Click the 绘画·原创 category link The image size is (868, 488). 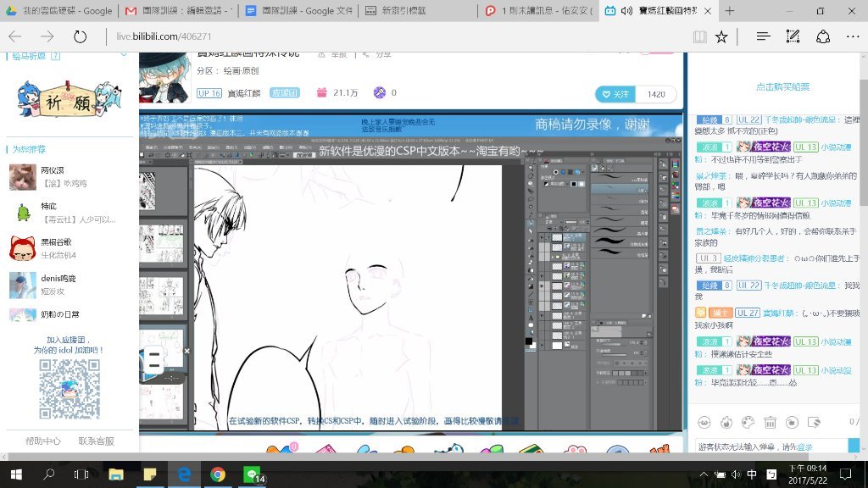coord(241,71)
